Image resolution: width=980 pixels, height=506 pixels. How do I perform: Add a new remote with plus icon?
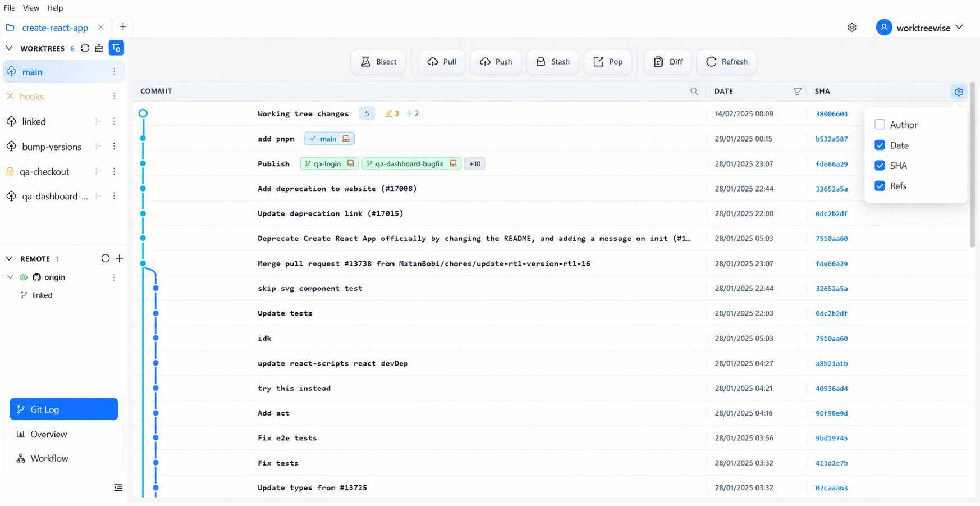(120, 258)
